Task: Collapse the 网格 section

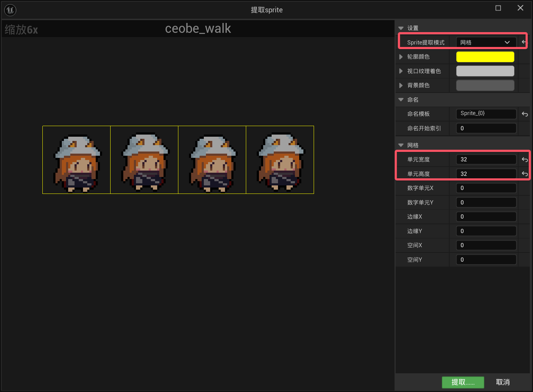Action: tap(401, 145)
